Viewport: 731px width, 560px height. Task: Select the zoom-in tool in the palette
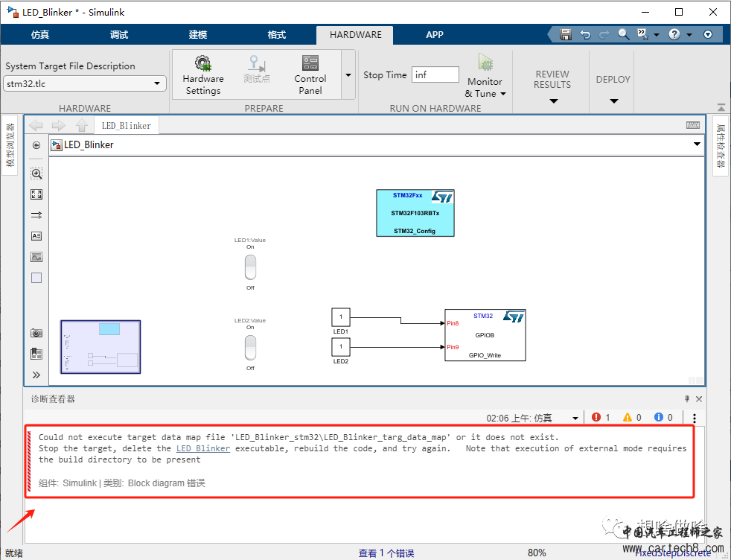36,174
